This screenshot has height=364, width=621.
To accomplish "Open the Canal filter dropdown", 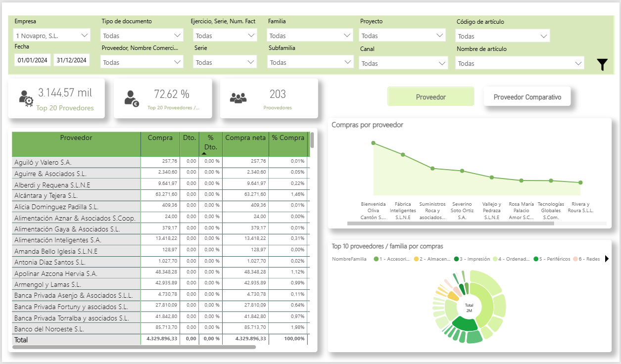I will (x=403, y=63).
